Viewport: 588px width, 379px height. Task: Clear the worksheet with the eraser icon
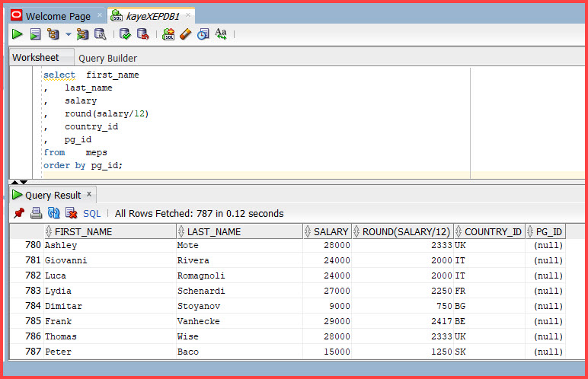tap(186, 34)
